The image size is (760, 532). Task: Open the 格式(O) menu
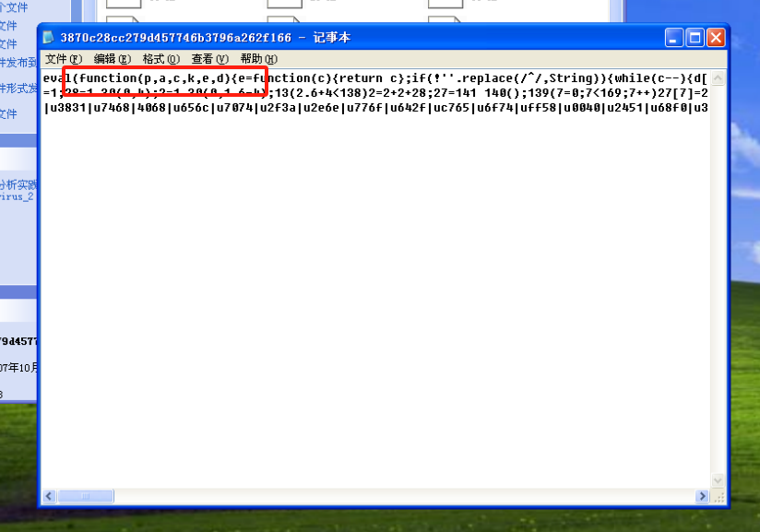coord(160,59)
